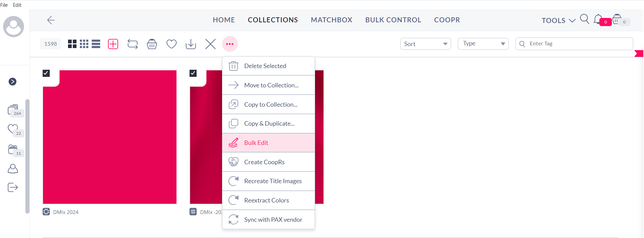
Task: Choose Create CoopRs
Action: click(269, 162)
